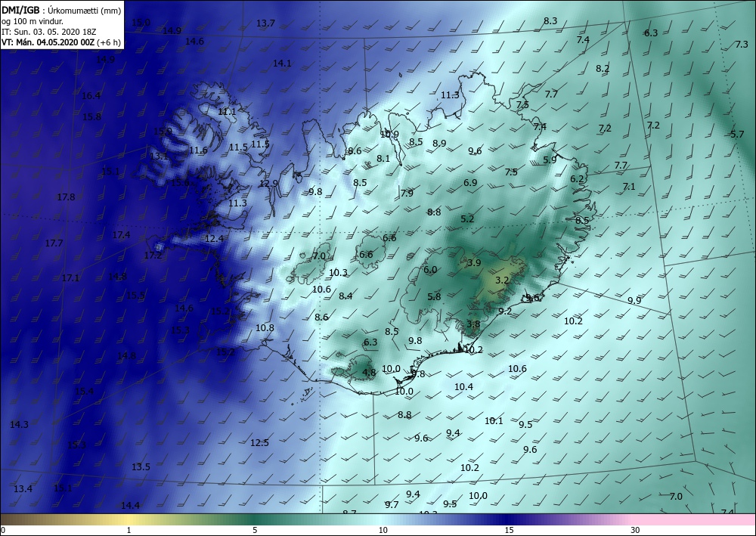Select the map value 9.2
Image resolution: width=756 pixels, height=536 pixels.
click(x=505, y=311)
